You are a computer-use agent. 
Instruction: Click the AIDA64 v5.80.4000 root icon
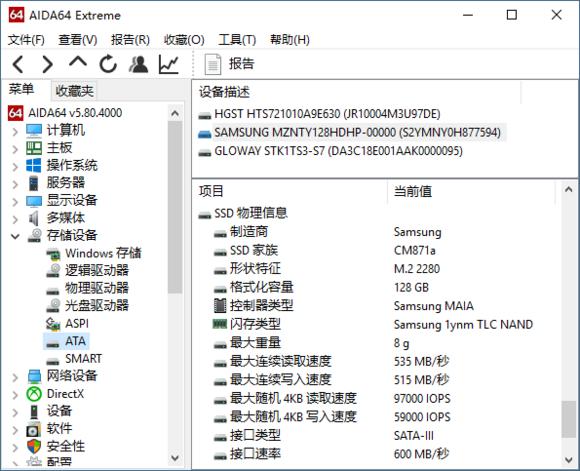16,113
